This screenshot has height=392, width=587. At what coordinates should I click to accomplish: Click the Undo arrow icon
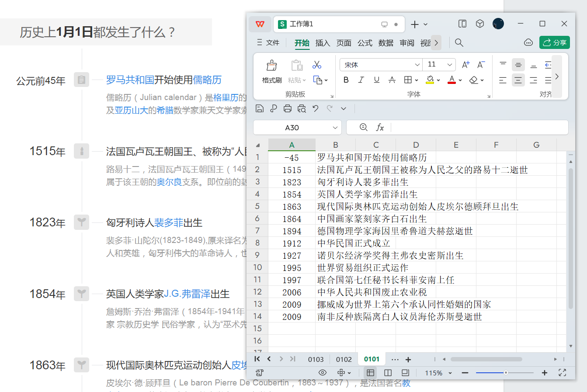[316, 108]
